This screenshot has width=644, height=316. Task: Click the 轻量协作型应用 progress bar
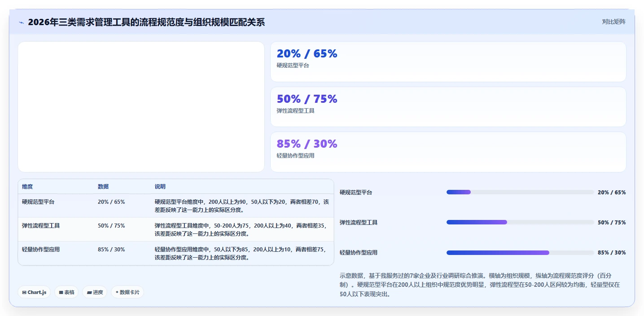pos(520,253)
